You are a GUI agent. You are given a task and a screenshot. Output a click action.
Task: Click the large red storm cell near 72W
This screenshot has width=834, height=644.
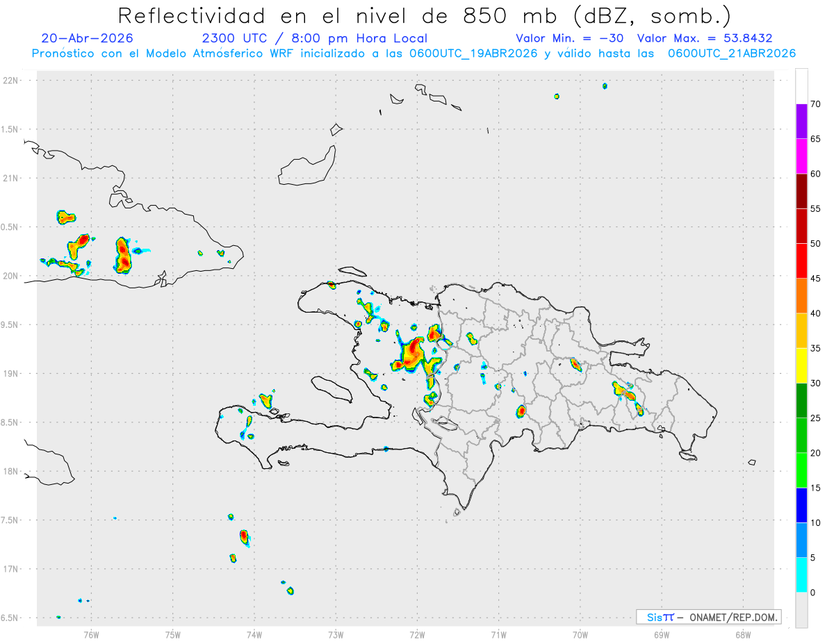[x=415, y=352]
